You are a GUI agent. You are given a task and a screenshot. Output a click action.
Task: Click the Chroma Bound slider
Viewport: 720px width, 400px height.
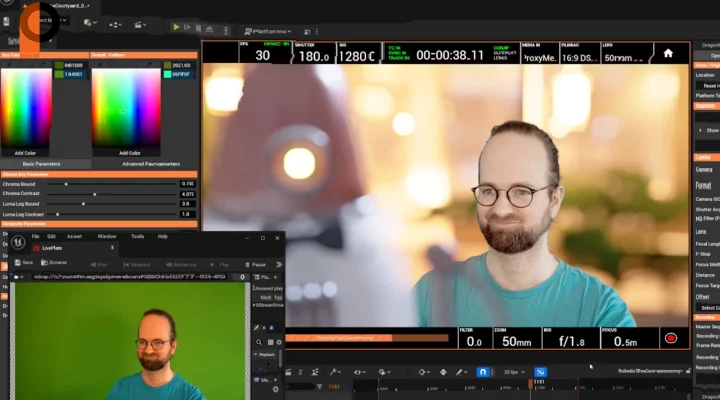click(x=112, y=184)
